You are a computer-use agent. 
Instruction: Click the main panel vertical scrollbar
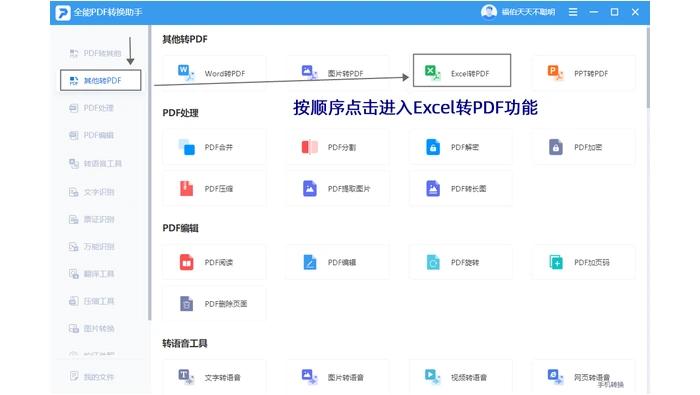[x=648, y=67]
